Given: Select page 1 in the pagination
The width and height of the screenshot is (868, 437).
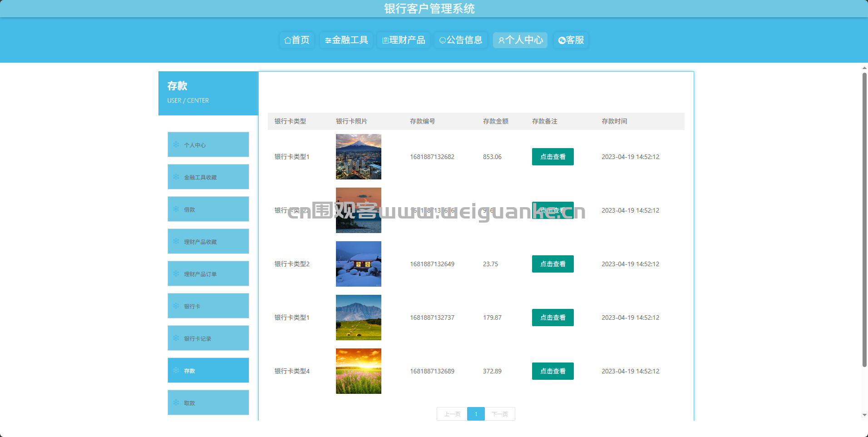Looking at the screenshot, I should click(476, 414).
